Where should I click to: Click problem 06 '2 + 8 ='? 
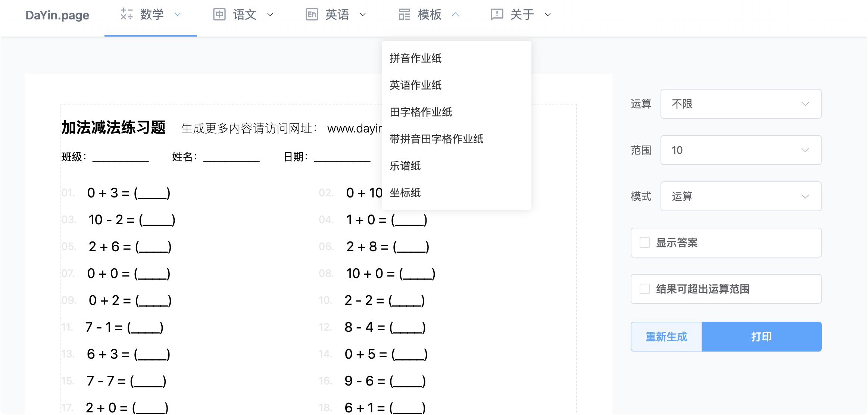(x=388, y=247)
